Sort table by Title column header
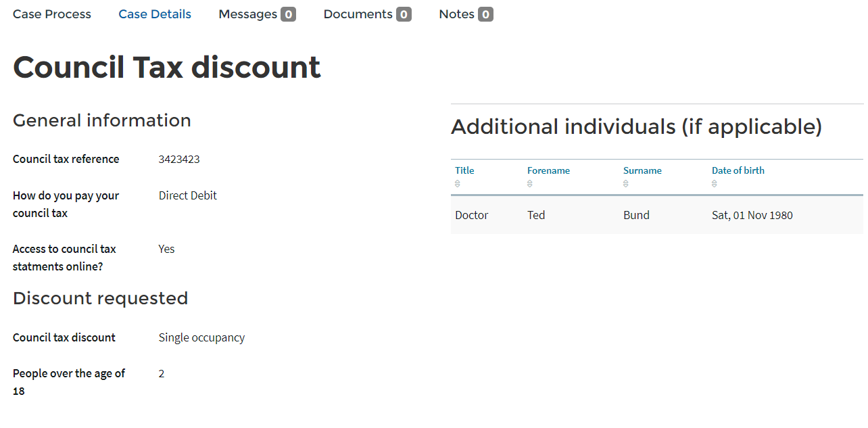The image size is (868, 428). point(466,170)
